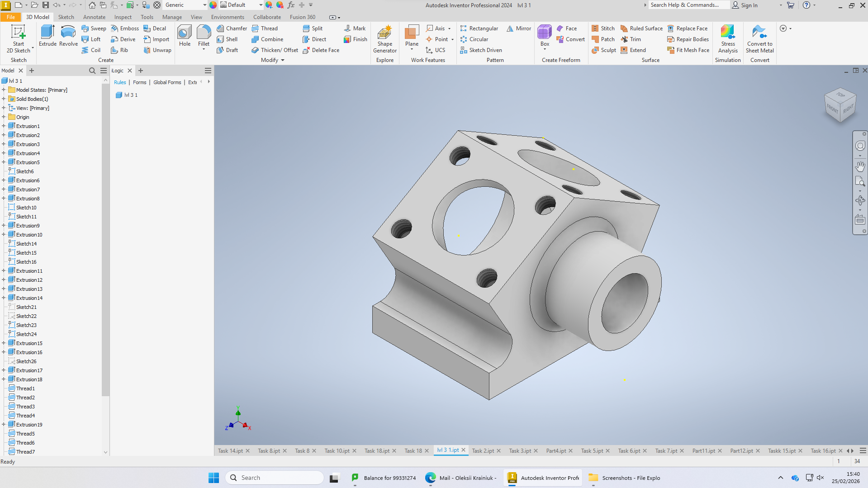
Task: Open the Shape Generator tool
Action: [384, 39]
